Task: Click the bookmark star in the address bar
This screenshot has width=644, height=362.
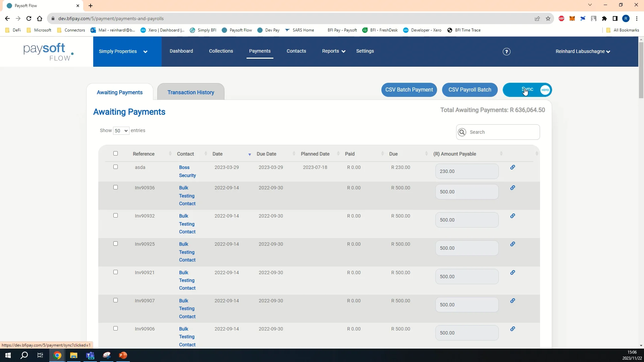Action: [548, 18]
